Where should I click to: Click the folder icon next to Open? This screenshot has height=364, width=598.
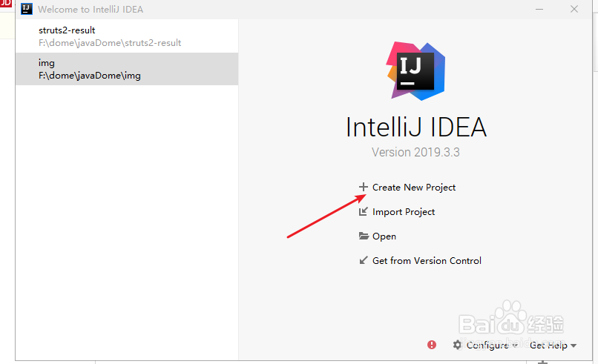pyautogui.click(x=364, y=236)
